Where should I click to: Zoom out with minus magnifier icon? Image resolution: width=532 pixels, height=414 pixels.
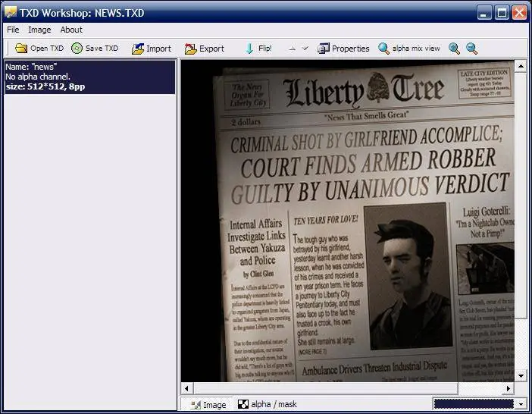click(471, 49)
